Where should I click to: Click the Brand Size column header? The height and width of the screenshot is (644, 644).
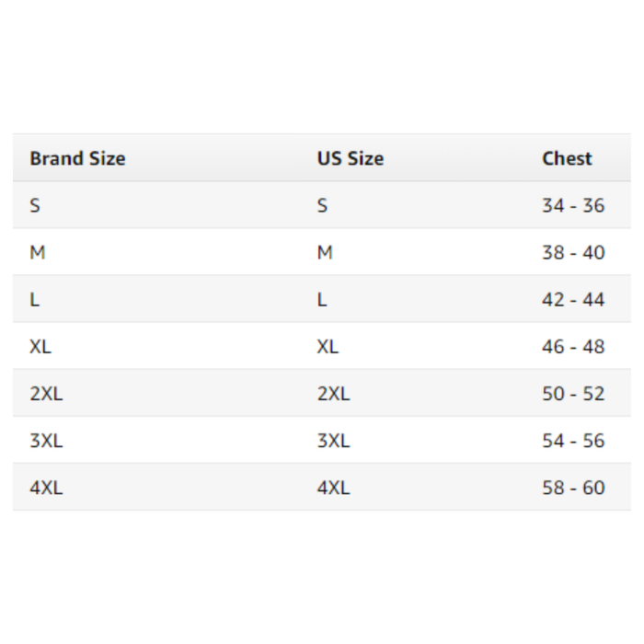click(x=77, y=158)
